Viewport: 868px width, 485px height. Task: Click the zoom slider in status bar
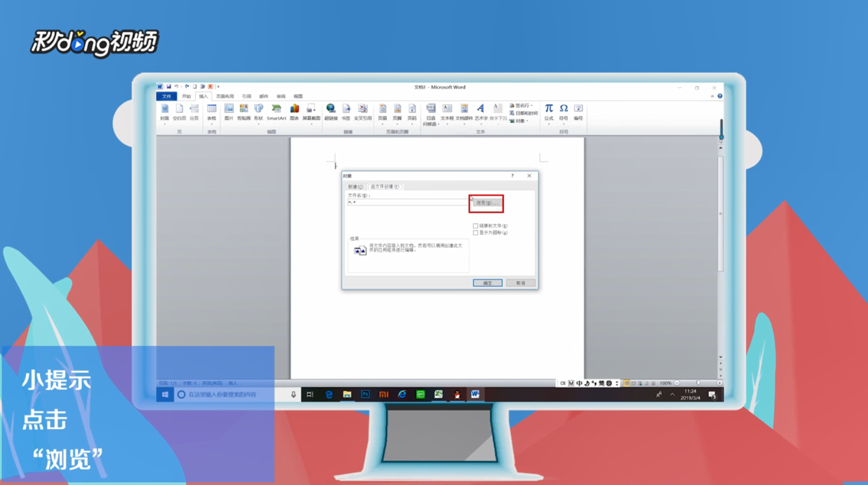click(698, 383)
